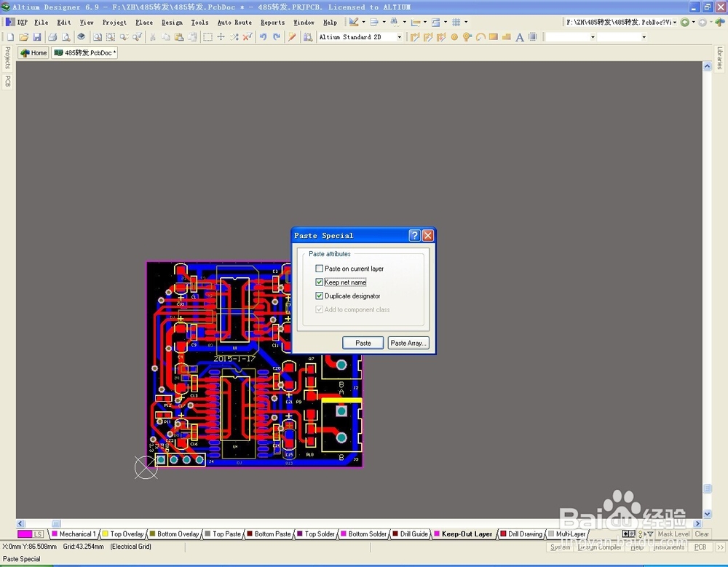Open the layer stack devices view icon

click(x=82, y=36)
